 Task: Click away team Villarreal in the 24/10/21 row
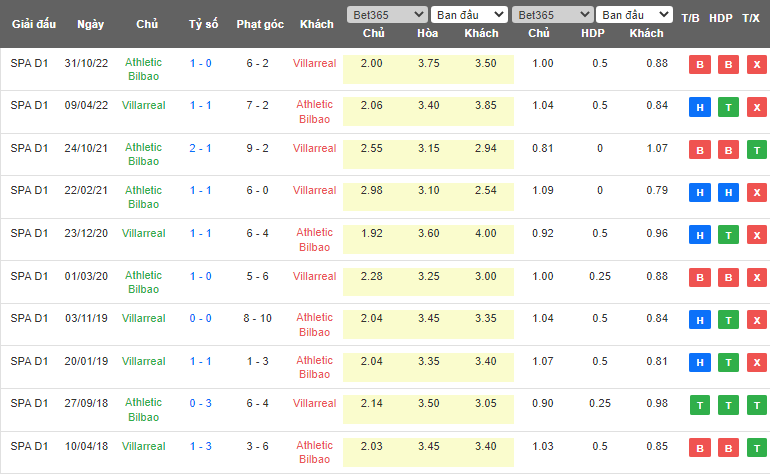point(315,148)
